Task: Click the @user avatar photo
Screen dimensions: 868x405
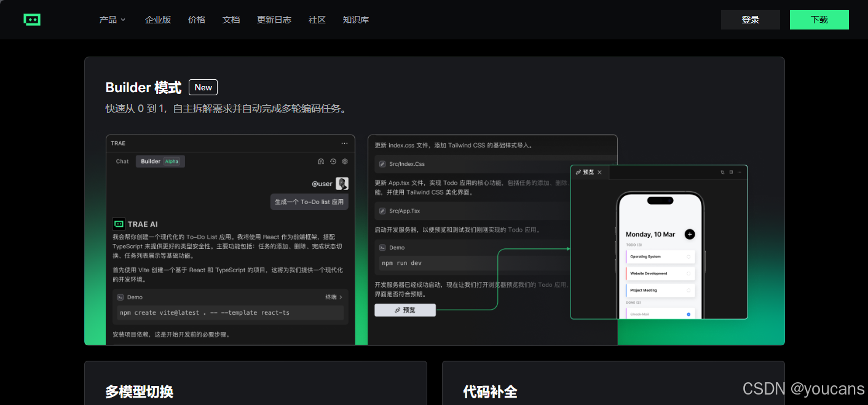Action: pyautogui.click(x=342, y=183)
